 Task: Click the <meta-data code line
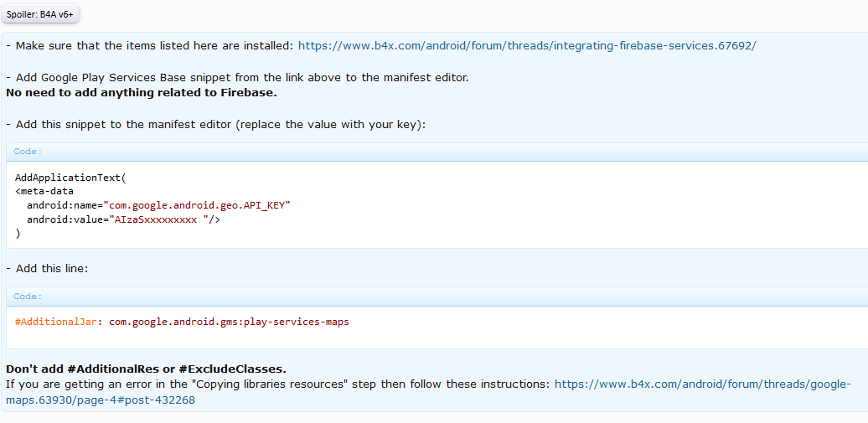(x=44, y=191)
